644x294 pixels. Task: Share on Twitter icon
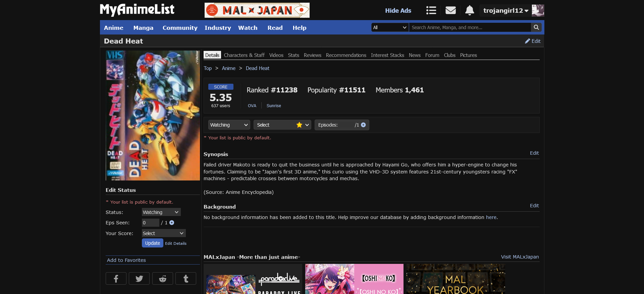[139, 279]
